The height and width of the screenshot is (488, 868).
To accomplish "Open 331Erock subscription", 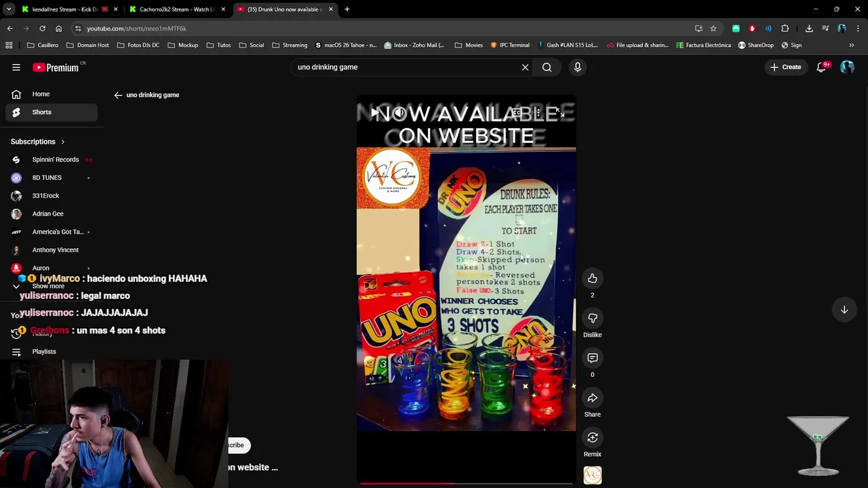I will point(52,196).
